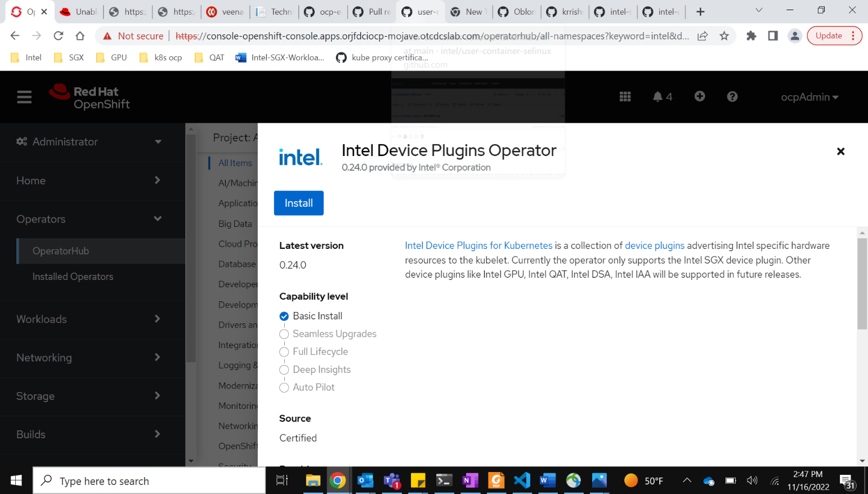Image resolution: width=868 pixels, height=494 pixels.
Task: Open the Administrator perspective dropdown
Action: tap(90, 142)
